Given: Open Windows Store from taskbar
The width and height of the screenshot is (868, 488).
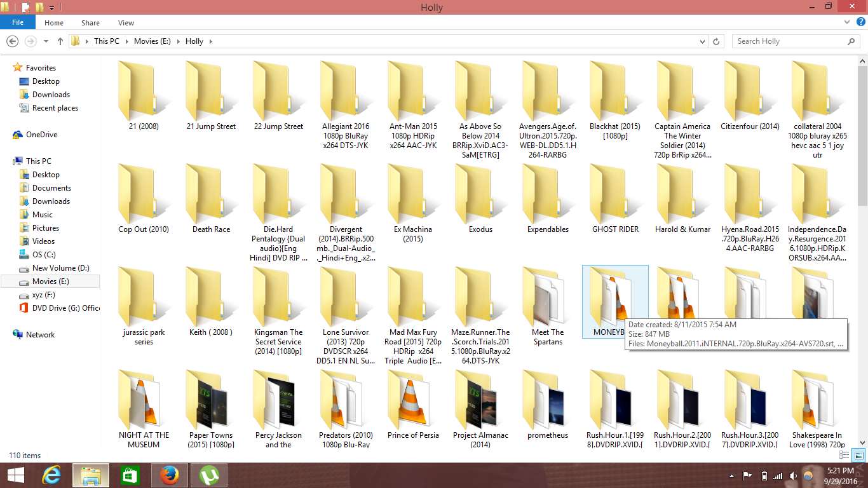Looking at the screenshot, I should (x=130, y=475).
